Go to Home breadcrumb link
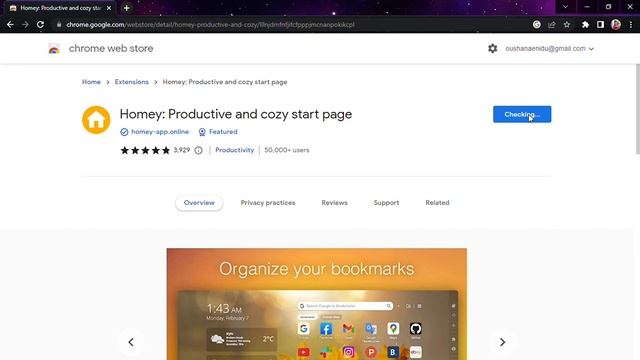Screen dimensions: 640x360 coord(91,82)
